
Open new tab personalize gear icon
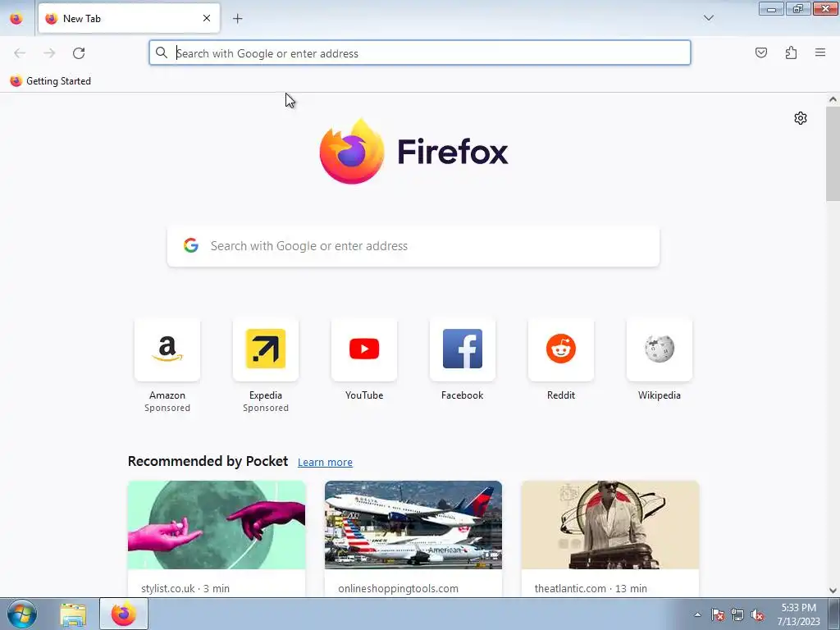801,118
